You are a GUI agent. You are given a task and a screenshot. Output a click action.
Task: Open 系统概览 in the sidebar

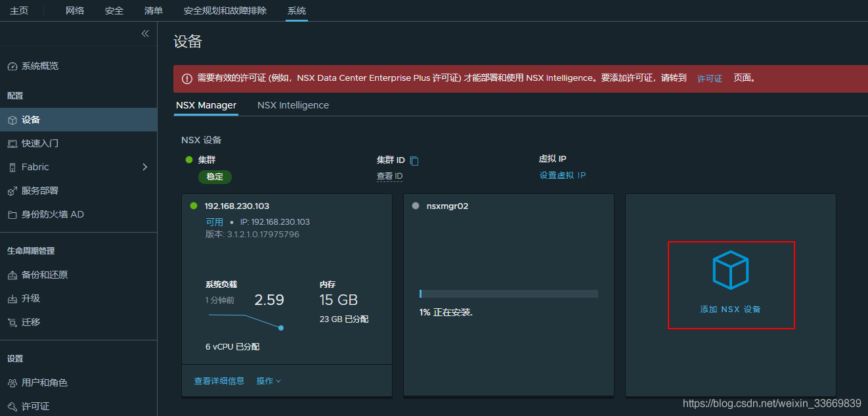(x=40, y=66)
